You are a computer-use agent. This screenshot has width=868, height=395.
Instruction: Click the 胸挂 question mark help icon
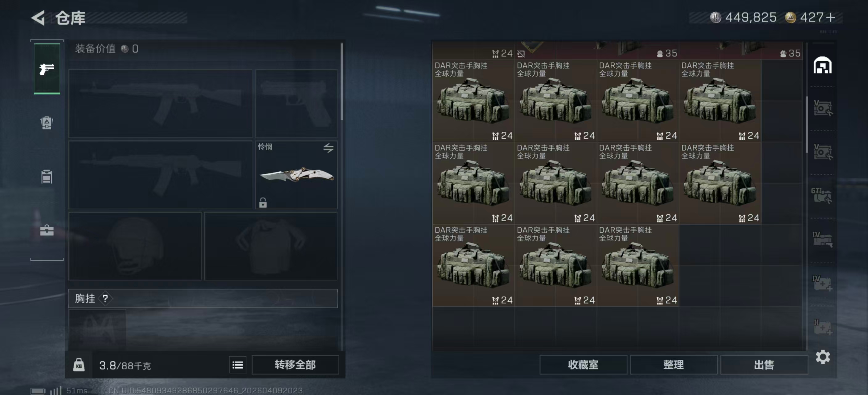[x=105, y=298]
